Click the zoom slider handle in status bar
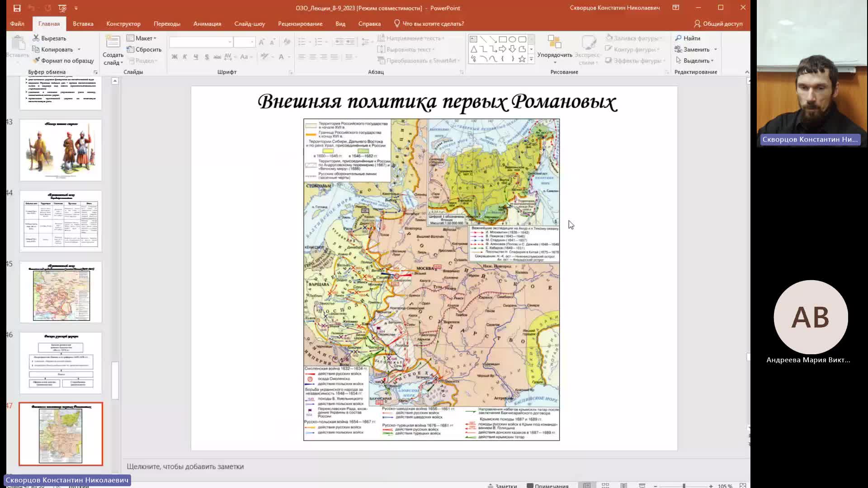This screenshot has height=488, width=868. point(684,486)
